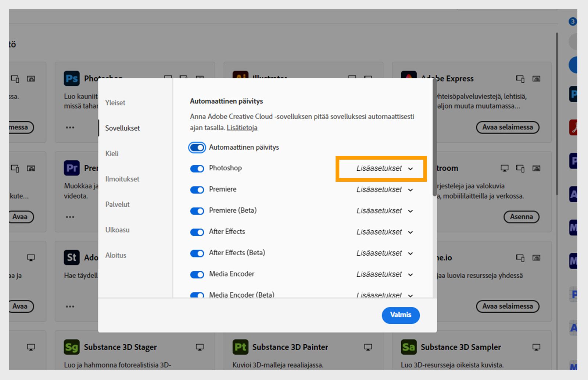Click the Substance 3D Stager Sg icon
This screenshot has height=380, width=588.
(x=72, y=347)
